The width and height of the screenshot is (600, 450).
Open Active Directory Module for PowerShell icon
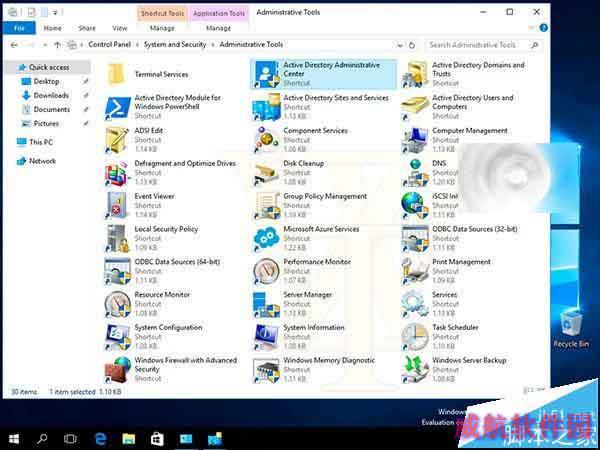click(x=117, y=108)
